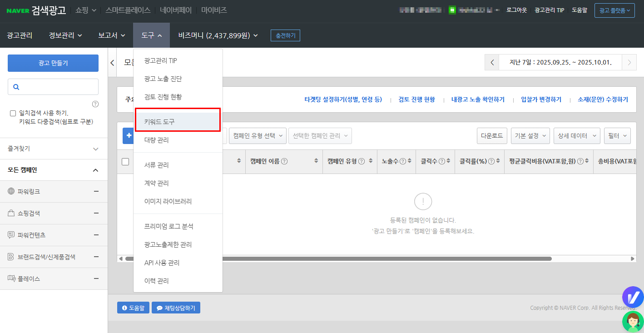Sort by 노출수 arrows
This screenshot has width=644, height=333.
410,161
